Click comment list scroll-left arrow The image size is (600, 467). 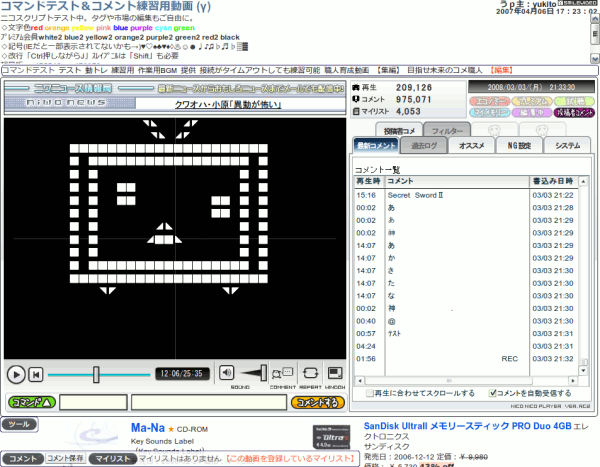[360, 381]
